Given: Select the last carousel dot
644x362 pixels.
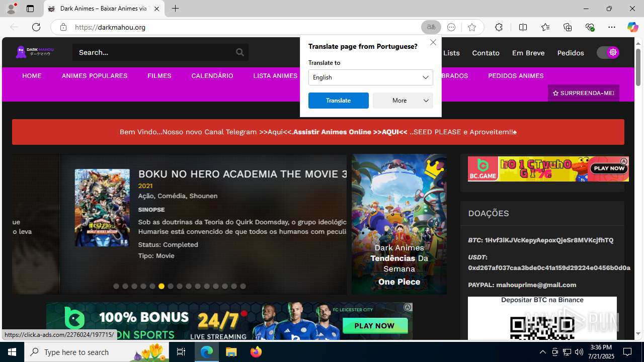Looking at the screenshot, I should [x=243, y=286].
